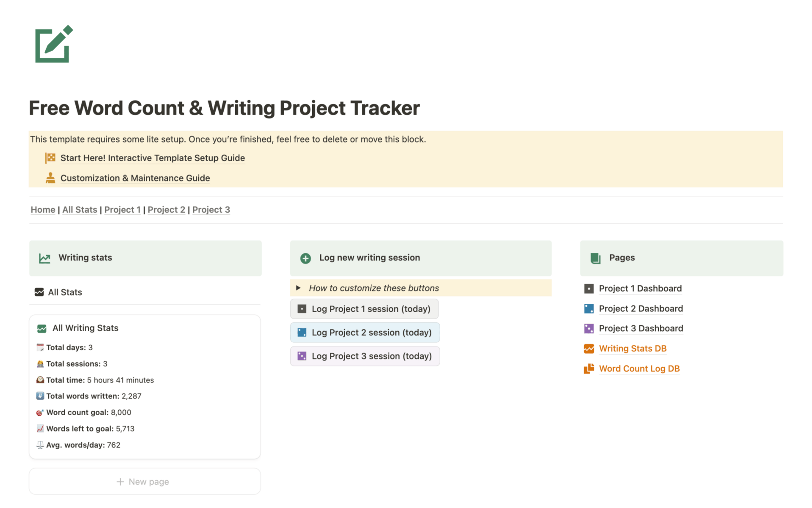Click the blue Project 2 Dashboard icon
The width and height of the screenshot is (812, 508).
(x=589, y=309)
